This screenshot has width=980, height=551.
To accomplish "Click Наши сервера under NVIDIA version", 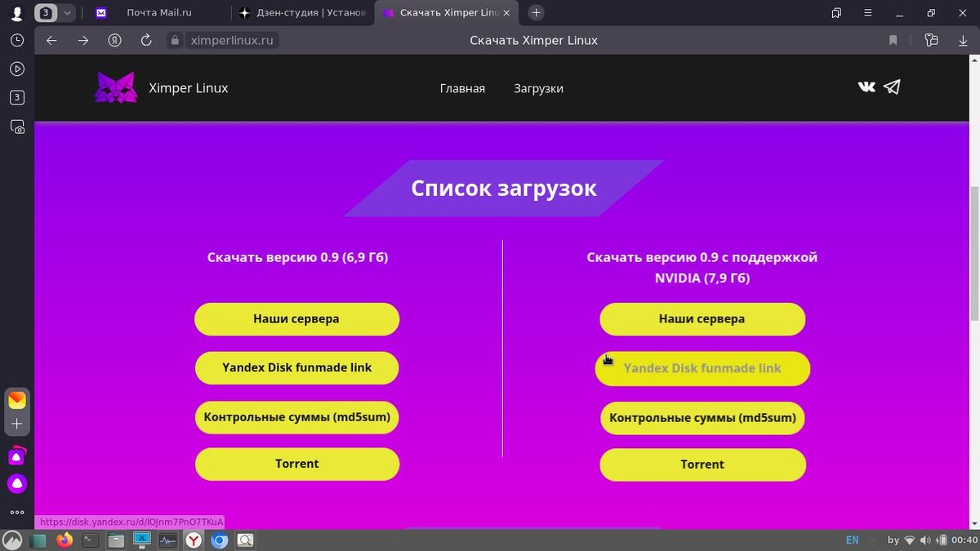I will tap(702, 319).
